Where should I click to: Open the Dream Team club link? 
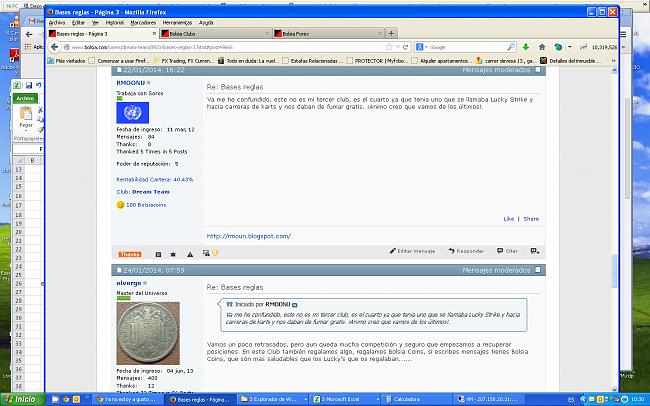point(151,192)
